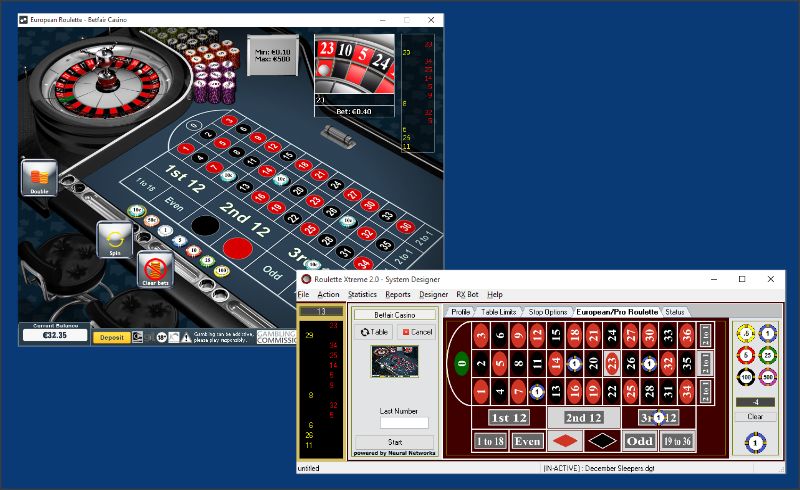Click the Even button in Roulette Xtreme
The height and width of the screenshot is (490, 800).
pyautogui.click(x=527, y=441)
